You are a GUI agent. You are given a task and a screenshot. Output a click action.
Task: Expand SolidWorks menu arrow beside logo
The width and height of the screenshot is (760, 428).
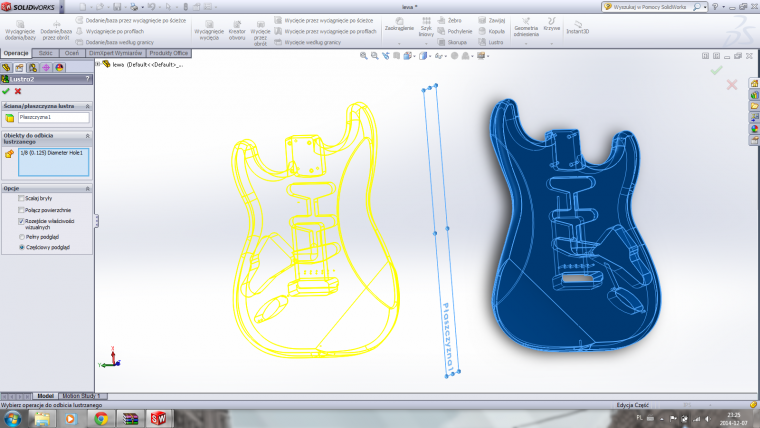pos(62,7)
